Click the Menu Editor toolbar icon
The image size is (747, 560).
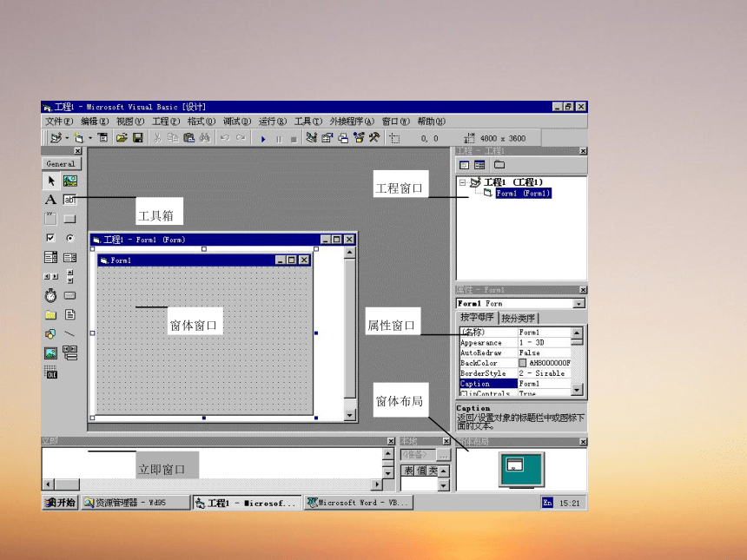[x=102, y=138]
